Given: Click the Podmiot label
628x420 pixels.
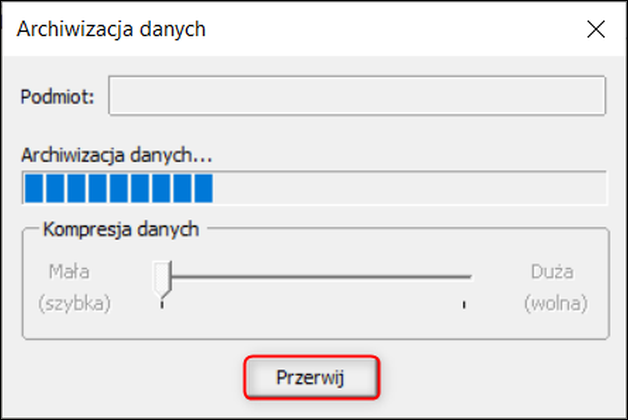Looking at the screenshot, I should [x=57, y=98].
